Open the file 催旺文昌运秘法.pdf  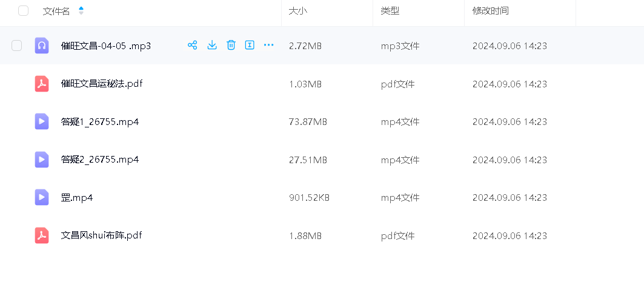click(x=102, y=84)
